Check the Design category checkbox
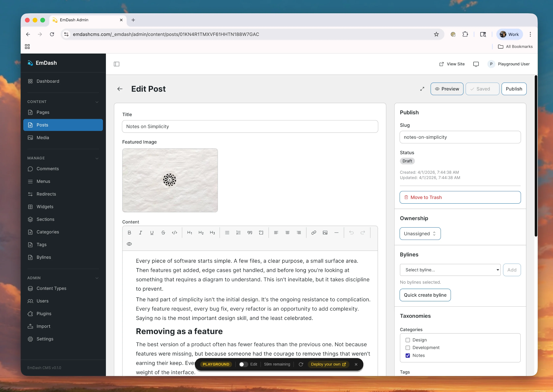Viewport: 553px width, 392px height. [x=408, y=340]
